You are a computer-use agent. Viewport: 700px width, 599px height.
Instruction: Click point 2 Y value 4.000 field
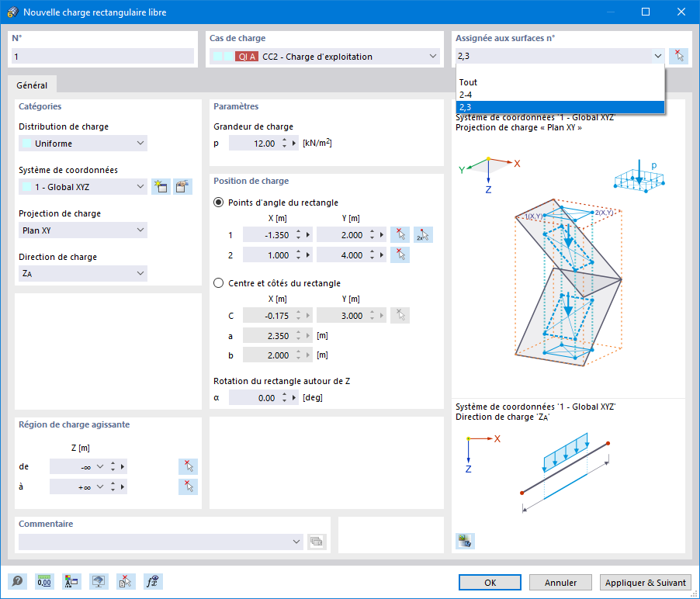click(x=342, y=254)
